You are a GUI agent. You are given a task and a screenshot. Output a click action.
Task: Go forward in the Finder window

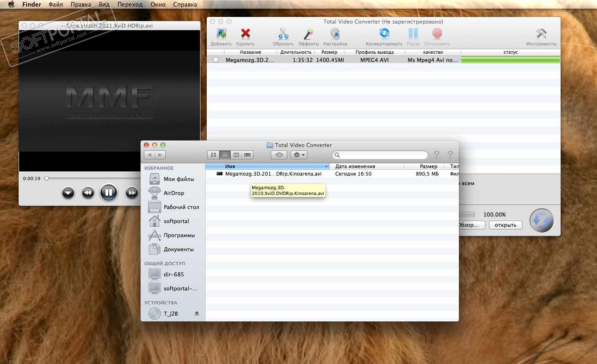point(160,155)
